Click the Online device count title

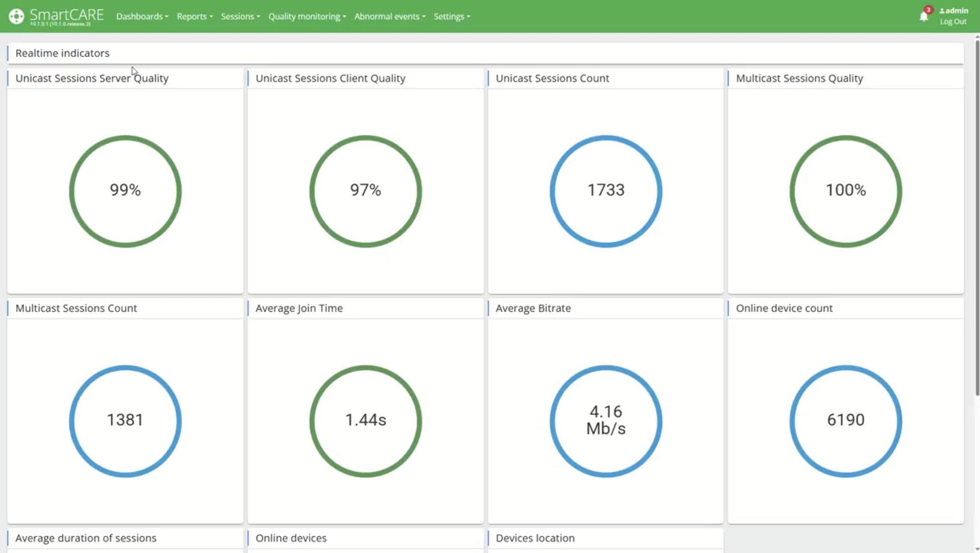784,308
